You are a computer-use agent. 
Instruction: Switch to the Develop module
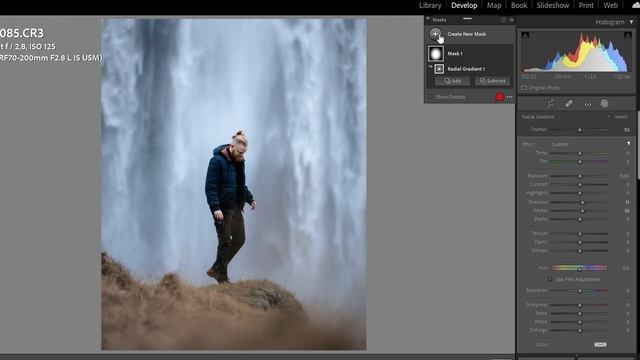[x=464, y=5]
